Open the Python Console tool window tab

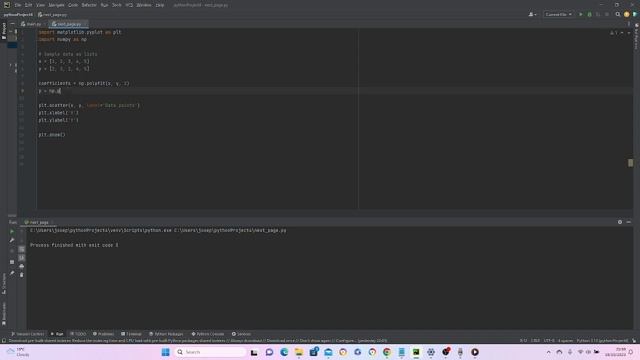pyautogui.click(x=208, y=334)
